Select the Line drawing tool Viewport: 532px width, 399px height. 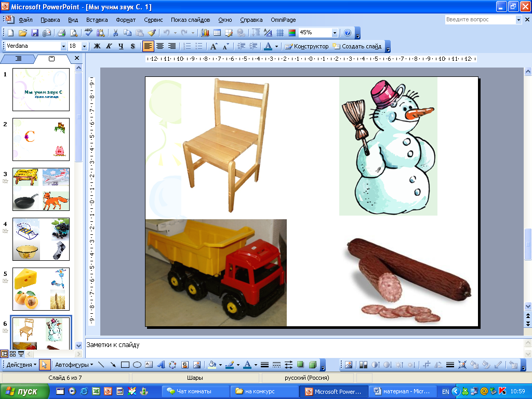coord(101,365)
